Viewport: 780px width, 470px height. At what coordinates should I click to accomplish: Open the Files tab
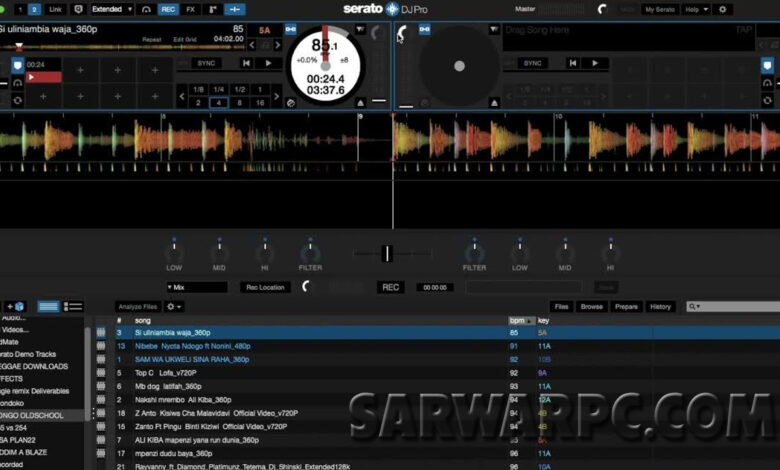(561, 307)
